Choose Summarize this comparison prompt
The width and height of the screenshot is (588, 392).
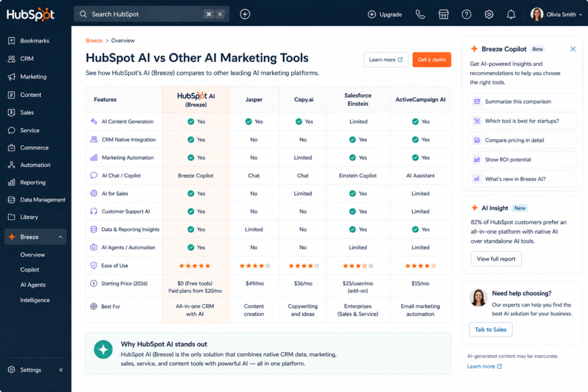point(522,102)
